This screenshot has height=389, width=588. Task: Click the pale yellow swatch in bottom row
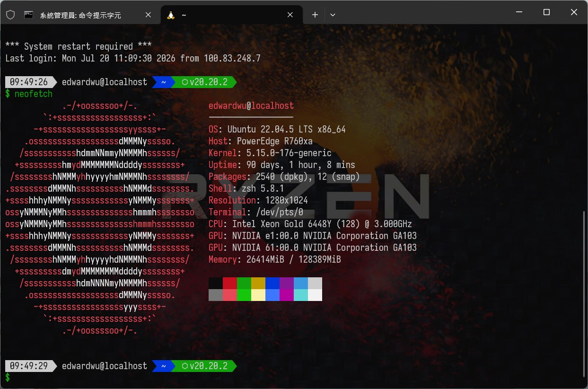pos(258,295)
